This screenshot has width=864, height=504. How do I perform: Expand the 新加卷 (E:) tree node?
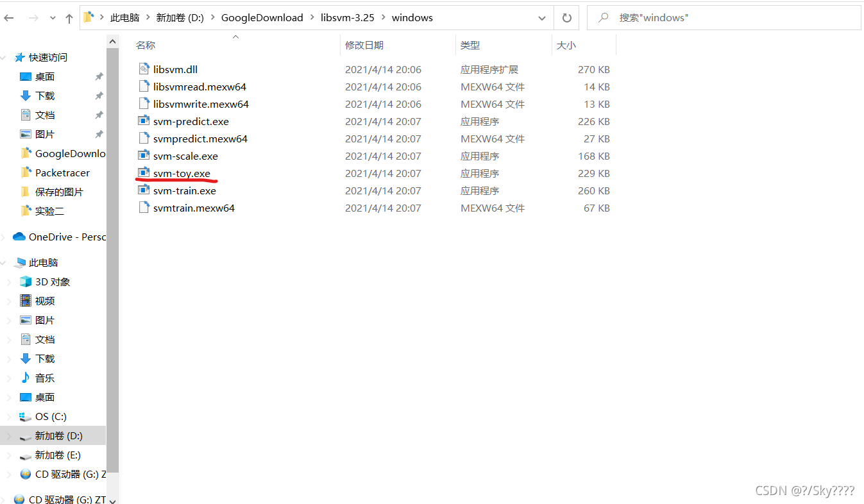click(x=9, y=455)
